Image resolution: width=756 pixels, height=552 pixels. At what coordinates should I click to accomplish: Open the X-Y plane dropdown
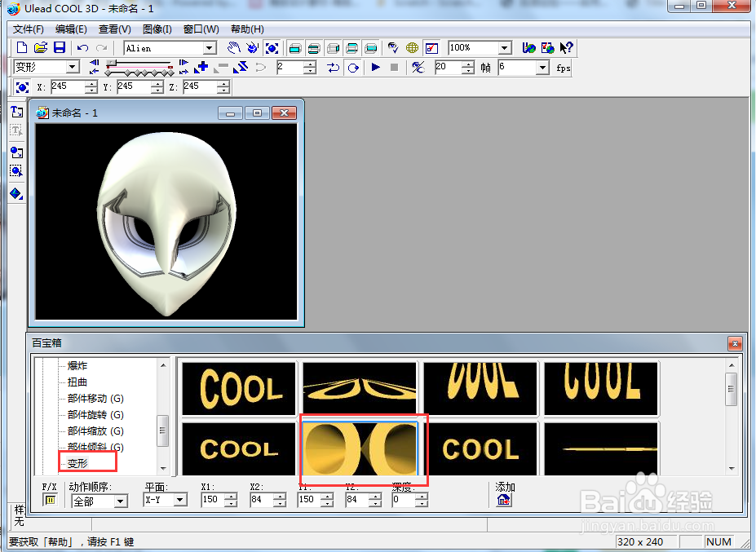point(180,500)
